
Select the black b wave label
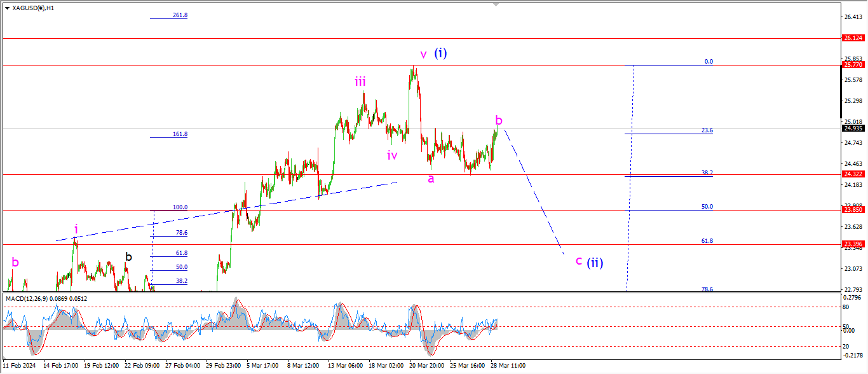coord(128,256)
